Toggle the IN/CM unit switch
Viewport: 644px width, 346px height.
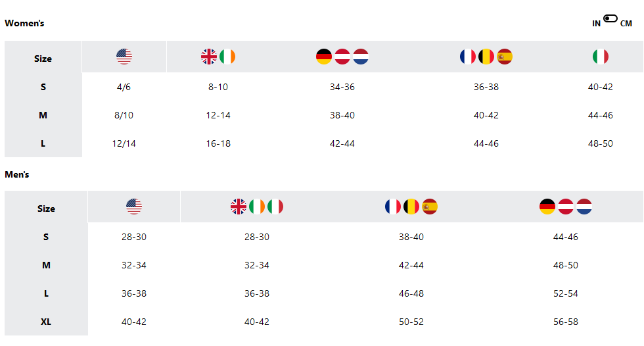coord(610,18)
